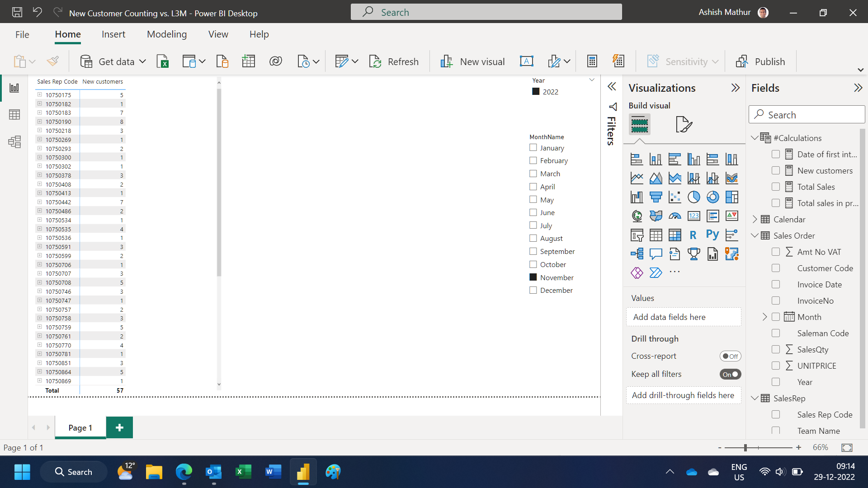Image resolution: width=868 pixels, height=488 pixels.
Task: Check the December month slicer box
Action: pyautogui.click(x=533, y=290)
